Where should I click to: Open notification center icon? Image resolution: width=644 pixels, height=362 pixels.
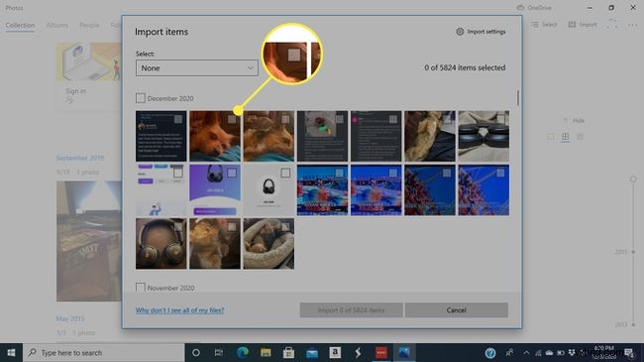pyautogui.click(x=629, y=352)
